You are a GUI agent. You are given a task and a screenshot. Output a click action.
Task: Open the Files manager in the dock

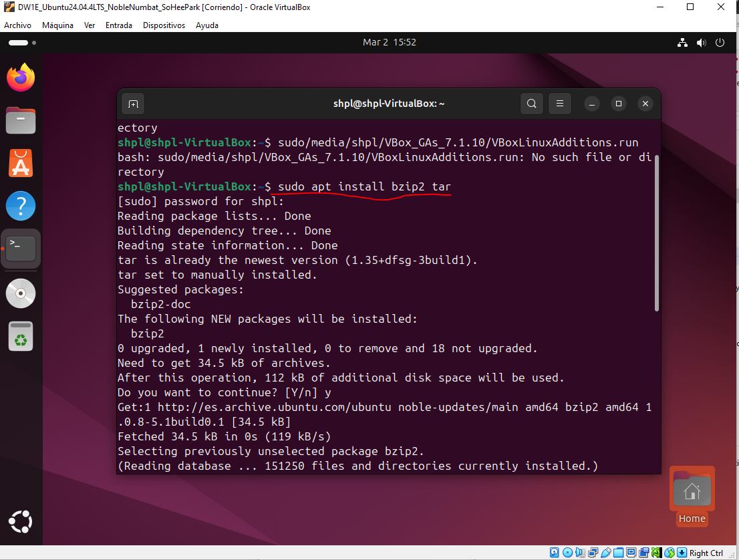[21, 120]
